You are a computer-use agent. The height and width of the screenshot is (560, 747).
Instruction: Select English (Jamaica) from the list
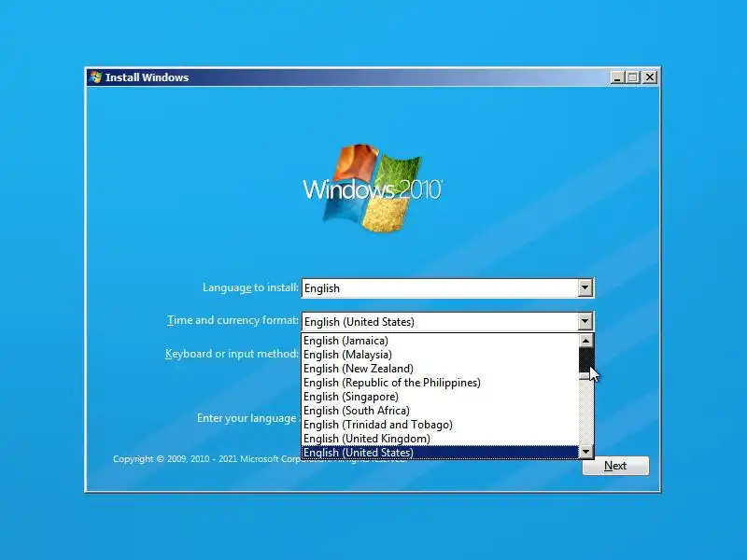[440, 341]
